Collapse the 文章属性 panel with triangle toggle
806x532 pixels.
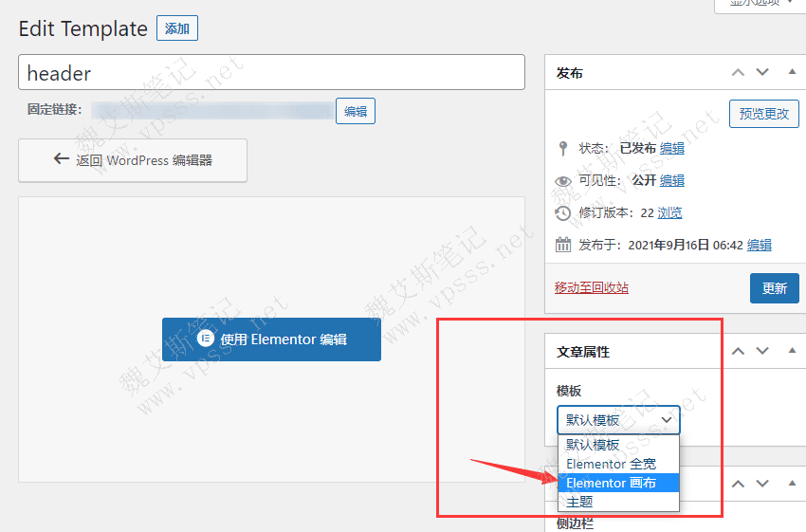click(792, 351)
